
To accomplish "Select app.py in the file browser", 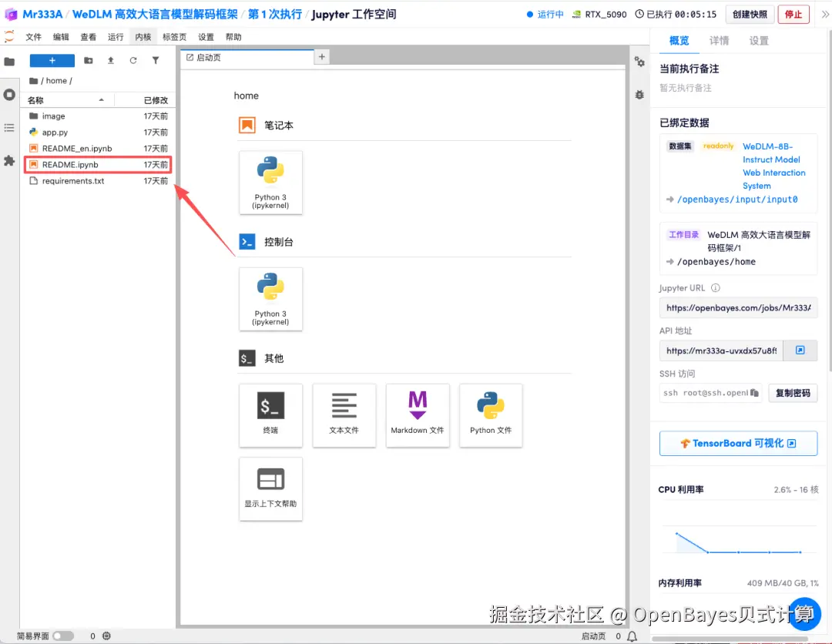I will [x=98, y=132].
